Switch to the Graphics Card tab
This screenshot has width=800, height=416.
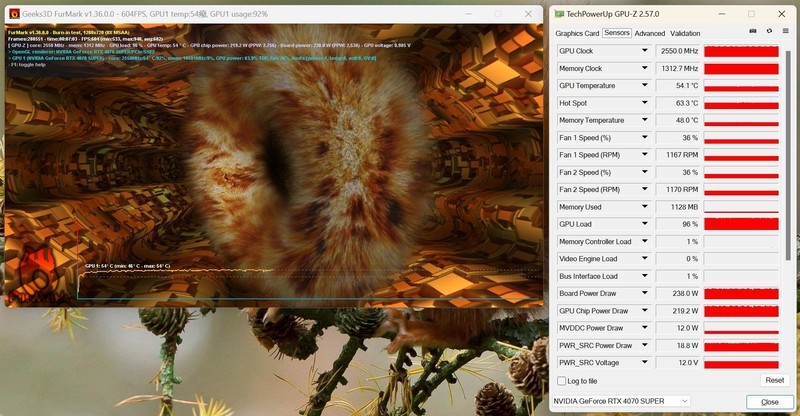pyautogui.click(x=577, y=33)
